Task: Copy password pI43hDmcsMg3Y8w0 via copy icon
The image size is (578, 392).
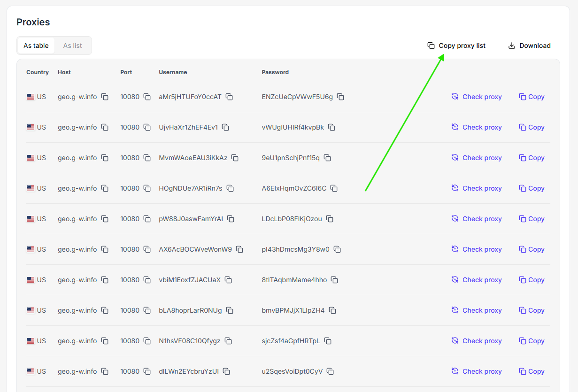Action: pyautogui.click(x=337, y=249)
